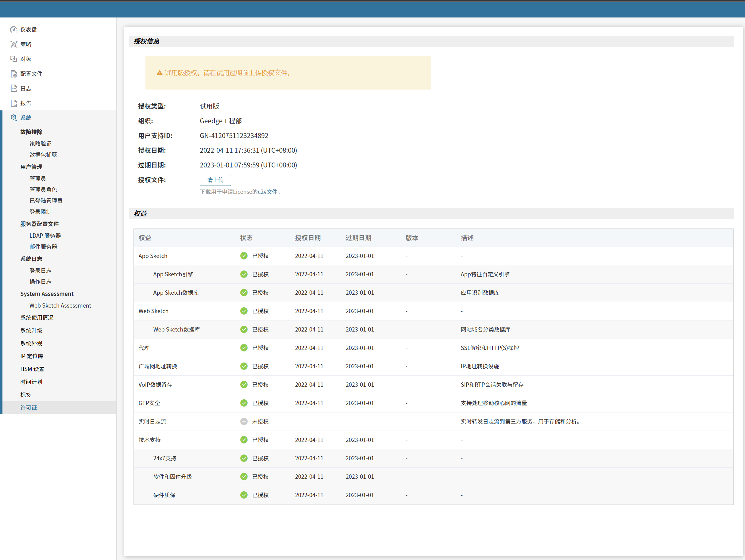Click the 过期日期 column header
The height and width of the screenshot is (560, 745).
358,238
